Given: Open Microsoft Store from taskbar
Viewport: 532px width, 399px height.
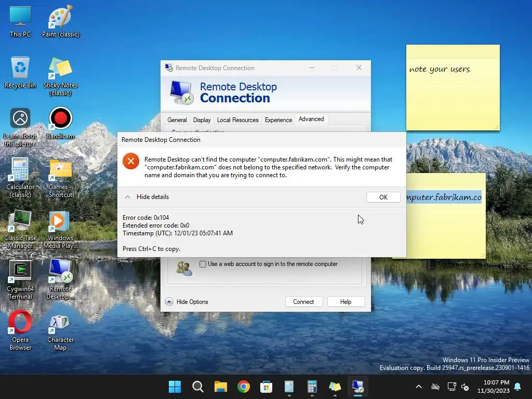Looking at the screenshot, I should coord(267,387).
